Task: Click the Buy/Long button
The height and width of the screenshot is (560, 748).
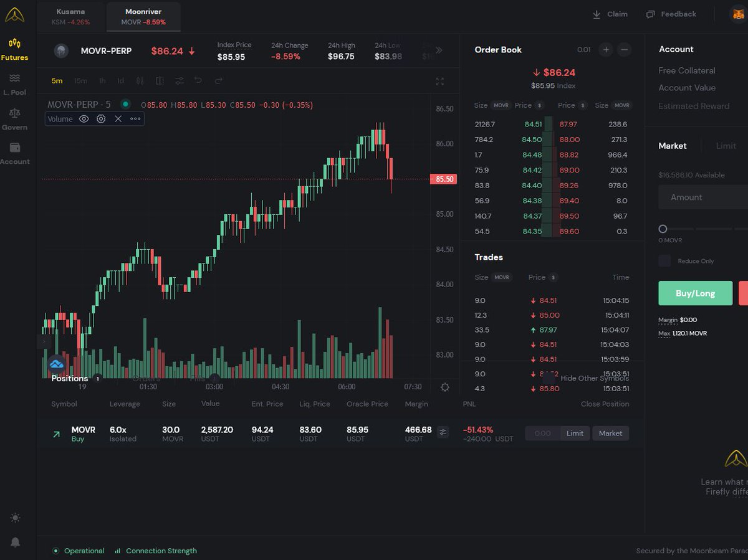Action: [695, 293]
